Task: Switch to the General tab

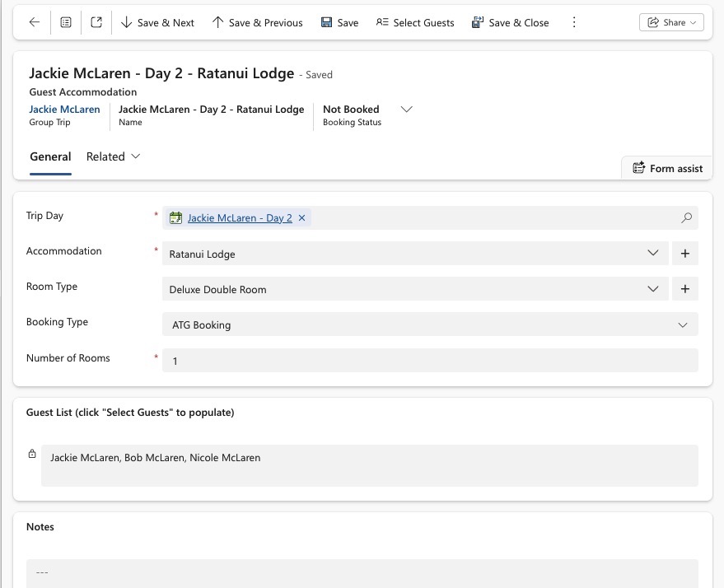Action: pos(50,157)
